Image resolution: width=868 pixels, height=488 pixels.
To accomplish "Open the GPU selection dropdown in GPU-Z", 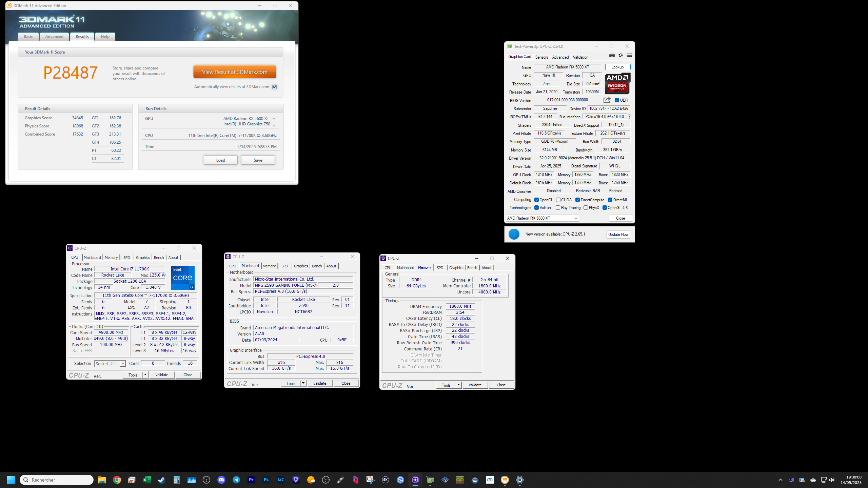I will pos(542,218).
